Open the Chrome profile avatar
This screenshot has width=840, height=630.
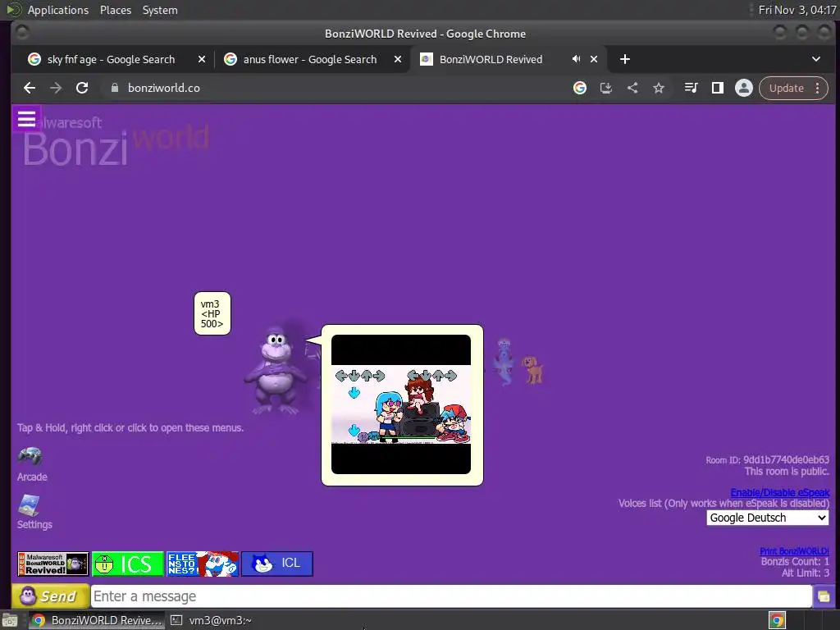click(743, 88)
